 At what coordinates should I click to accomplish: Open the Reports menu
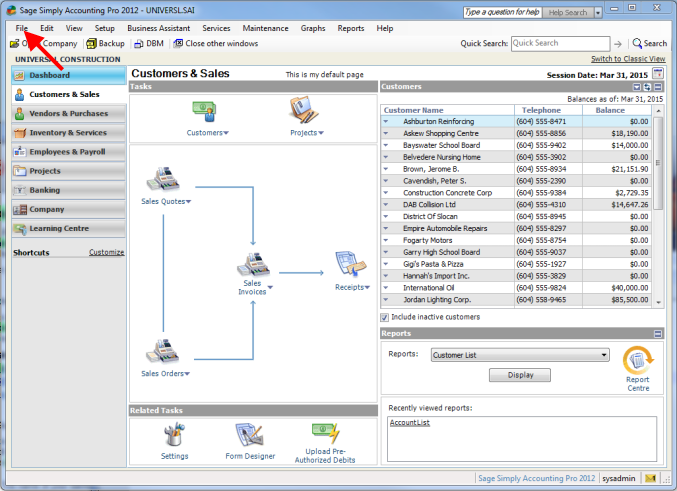351,29
